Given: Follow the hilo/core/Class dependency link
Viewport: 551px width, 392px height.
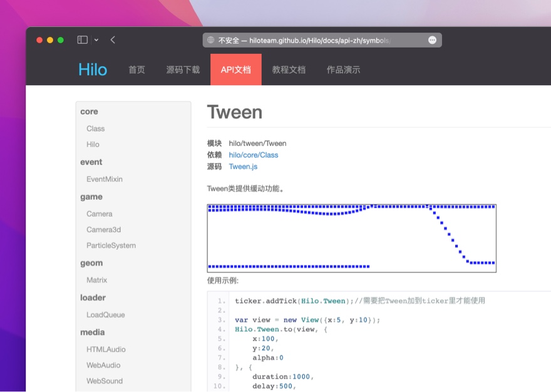Looking at the screenshot, I should [254, 155].
